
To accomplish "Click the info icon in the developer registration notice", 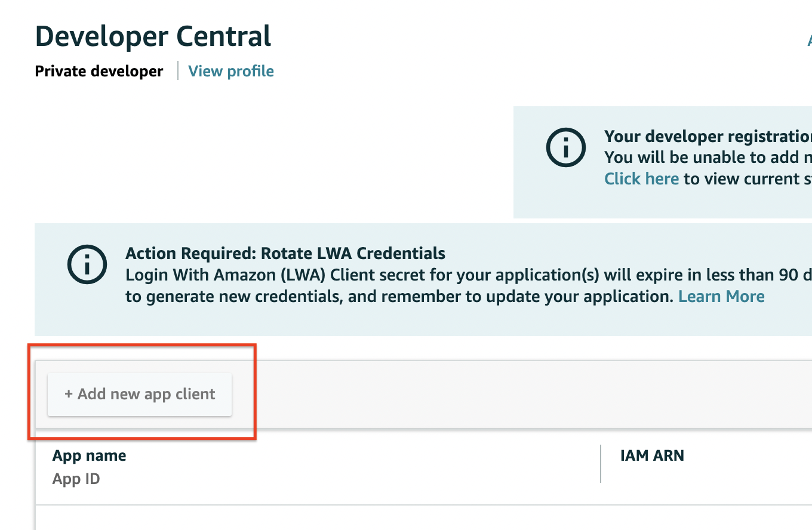I will click(566, 147).
